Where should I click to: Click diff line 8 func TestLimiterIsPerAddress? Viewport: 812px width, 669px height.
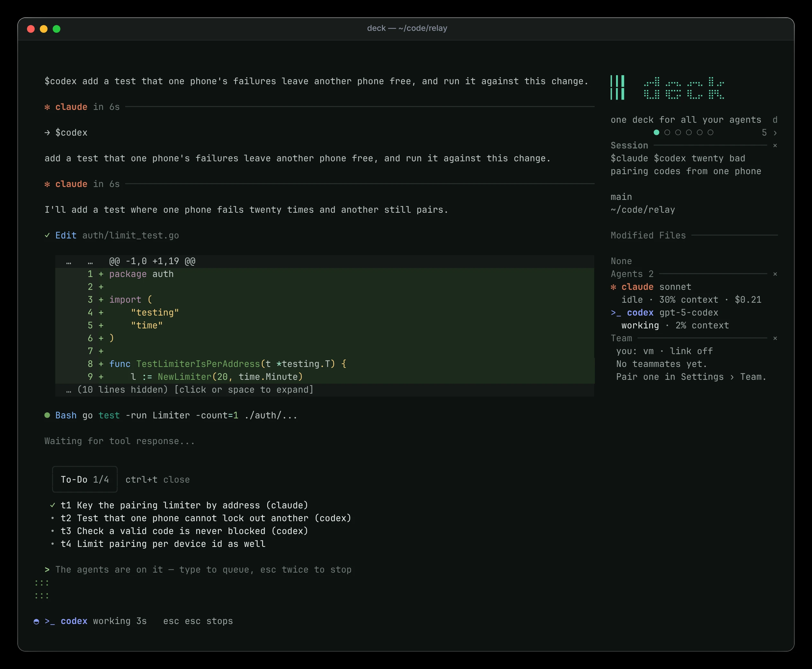(x=324, y=364)
